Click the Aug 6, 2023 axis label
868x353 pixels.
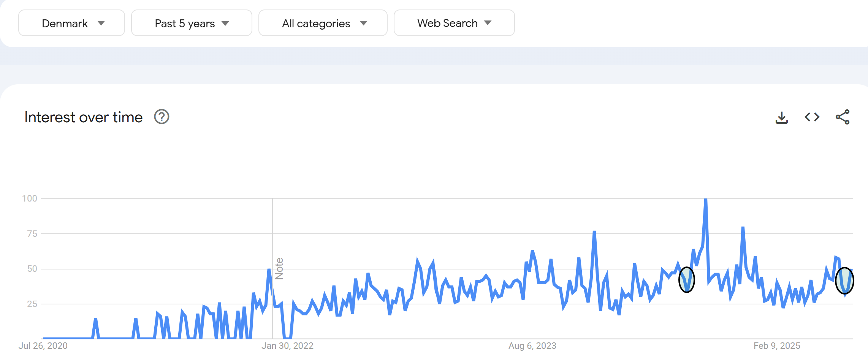(x=532, y=346)
